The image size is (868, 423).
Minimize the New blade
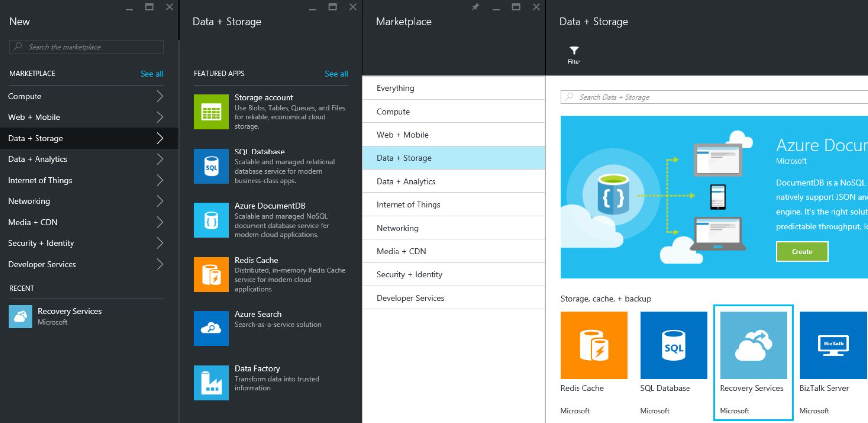(x=129, y=9)
